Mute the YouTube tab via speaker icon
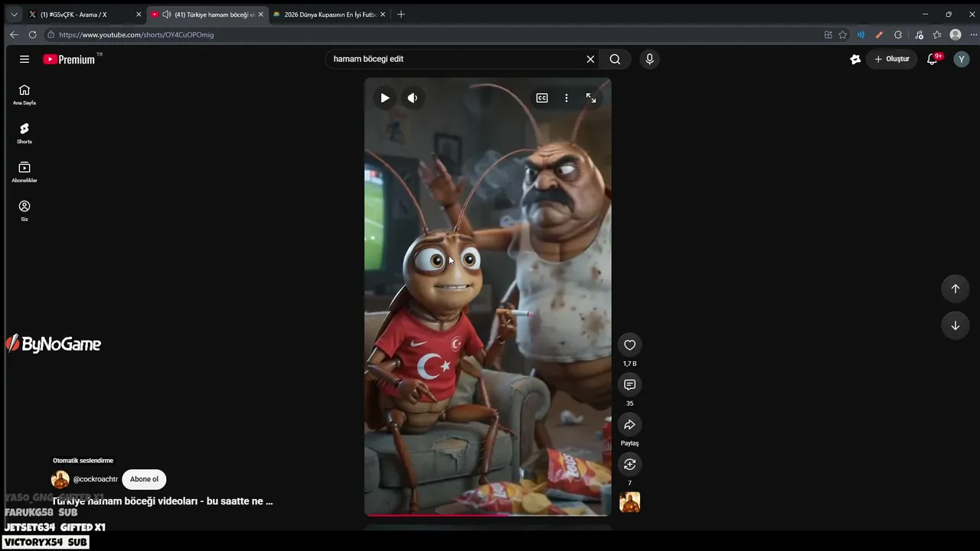This screenshot has height=551, width=980. [x=167, y=15]
